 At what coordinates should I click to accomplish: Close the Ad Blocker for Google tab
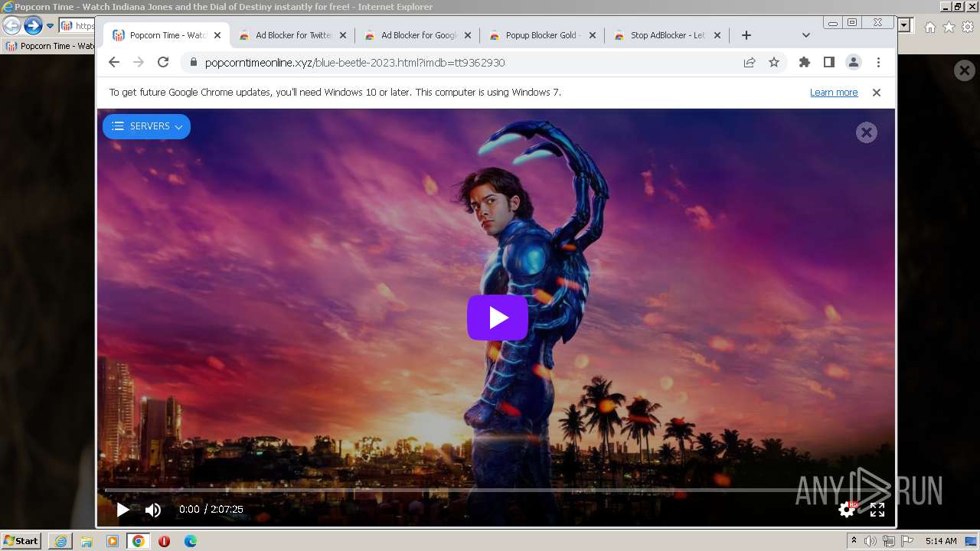point(468,35)
